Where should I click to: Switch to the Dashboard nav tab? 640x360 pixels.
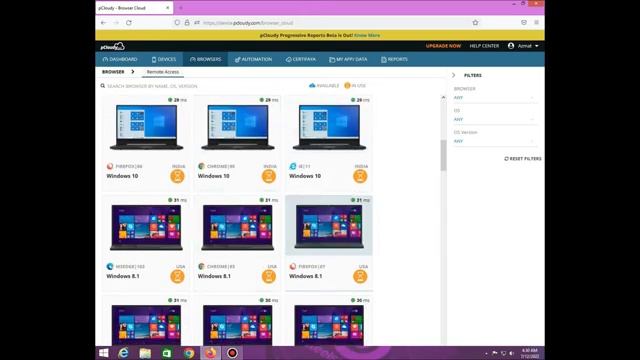(120, 60)
